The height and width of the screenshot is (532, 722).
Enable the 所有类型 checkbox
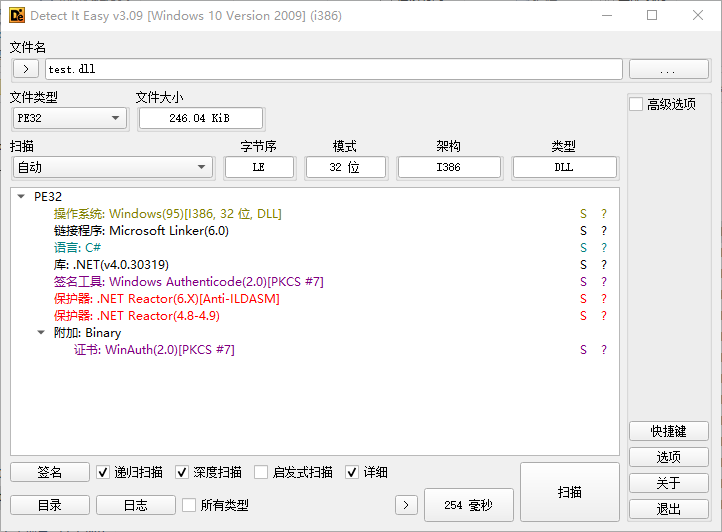[189, 505]
